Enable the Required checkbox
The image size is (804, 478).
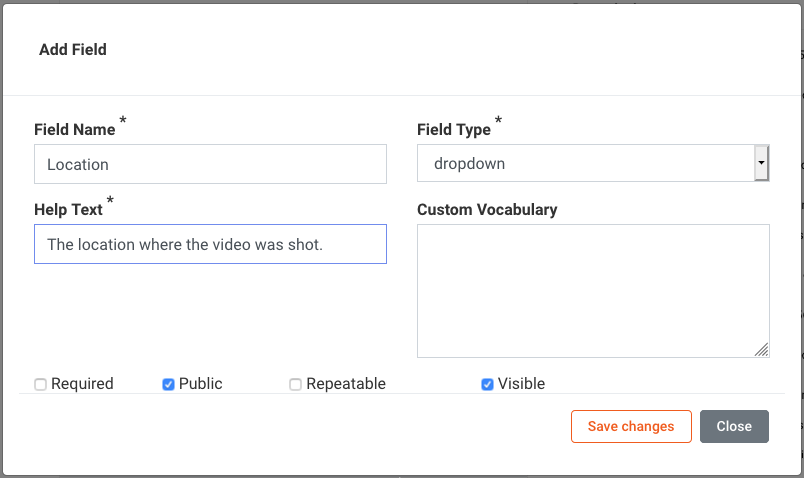click(41, 384)
